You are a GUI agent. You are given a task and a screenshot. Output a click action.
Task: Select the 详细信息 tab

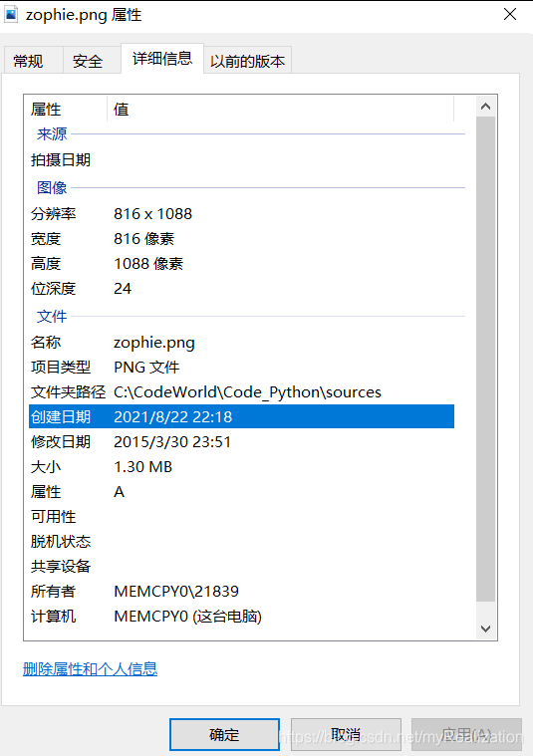tap(162, 59)
